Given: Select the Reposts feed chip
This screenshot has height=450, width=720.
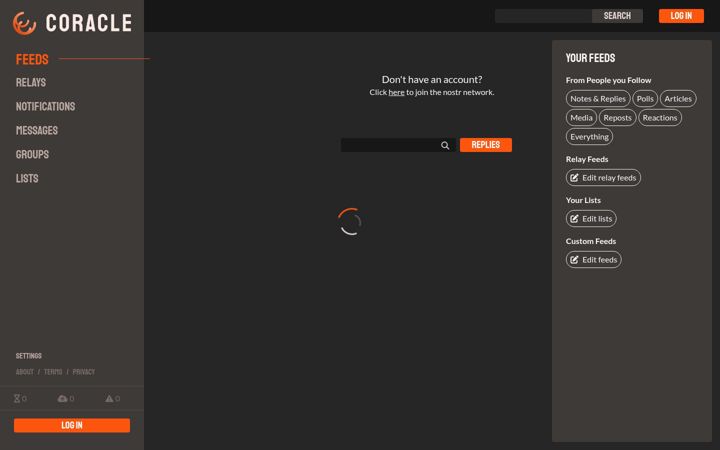Looking at the screenshot, I should tap(617, 118).
